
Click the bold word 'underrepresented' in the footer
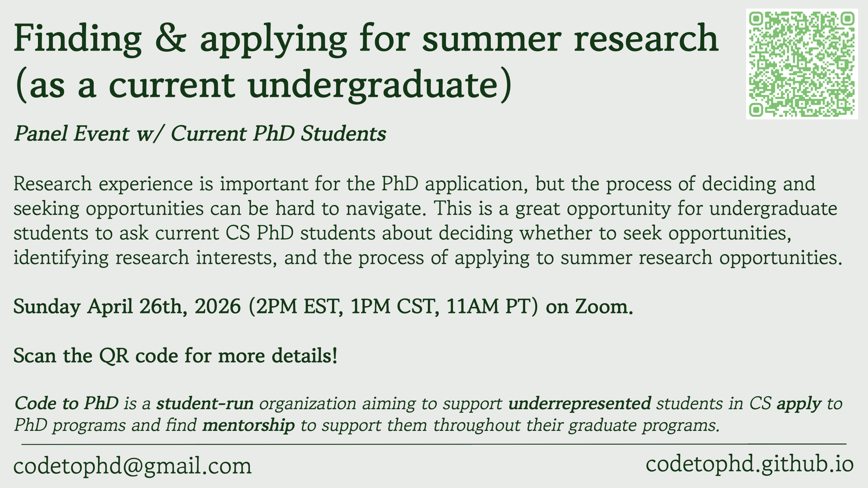click(x=580, y=403)
